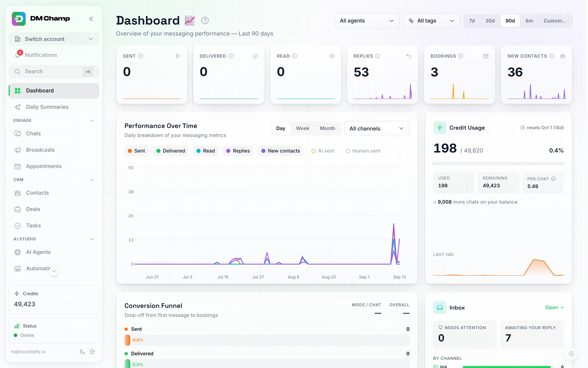Toggle dark mode moon icon
This screenshot has width=588, height=368.
(82, 351)
